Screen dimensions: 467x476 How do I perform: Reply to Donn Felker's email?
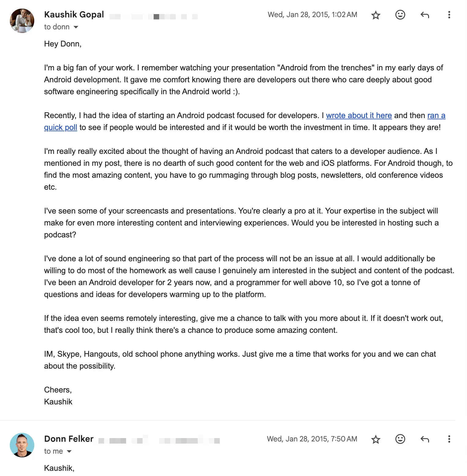(424, 439)
